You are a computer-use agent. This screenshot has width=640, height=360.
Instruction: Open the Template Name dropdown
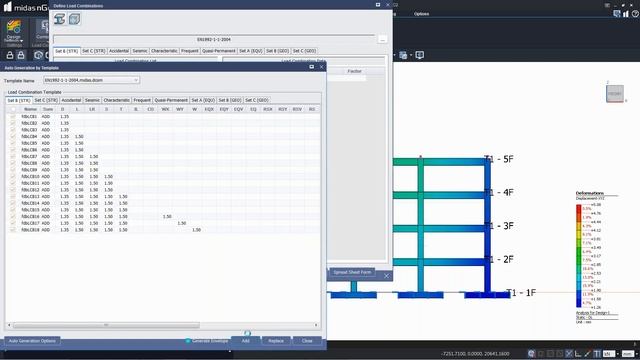click(91, 80)
